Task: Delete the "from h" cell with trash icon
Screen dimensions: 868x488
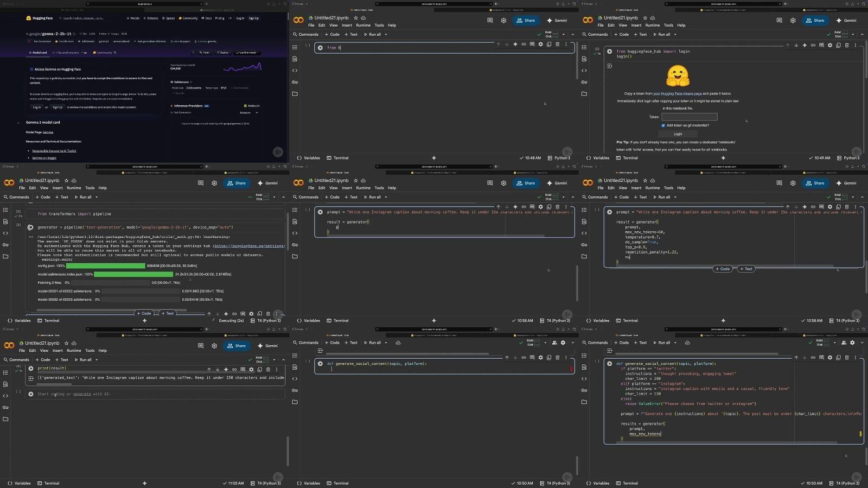Action: 557,45
